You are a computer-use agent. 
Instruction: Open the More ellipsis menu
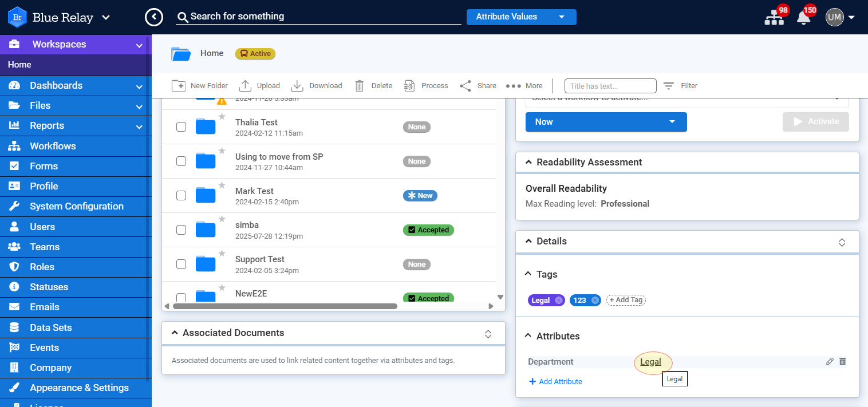coord(514,86)
